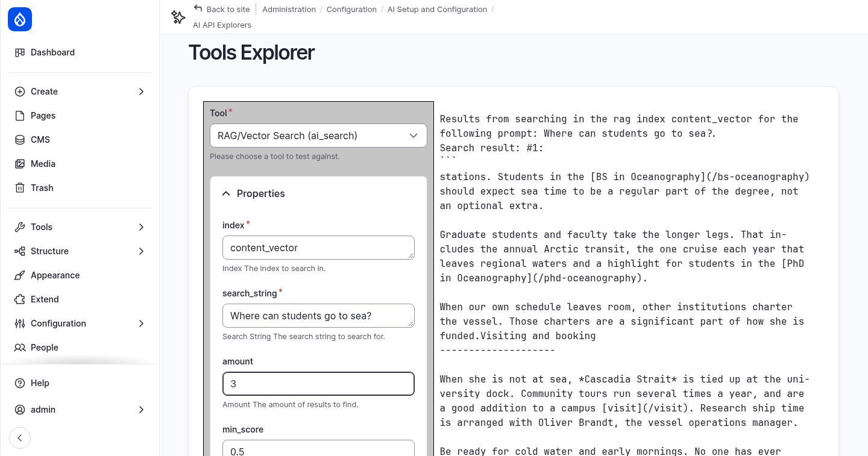Click the Dashboard grid icon

click(x=20, y=52)
